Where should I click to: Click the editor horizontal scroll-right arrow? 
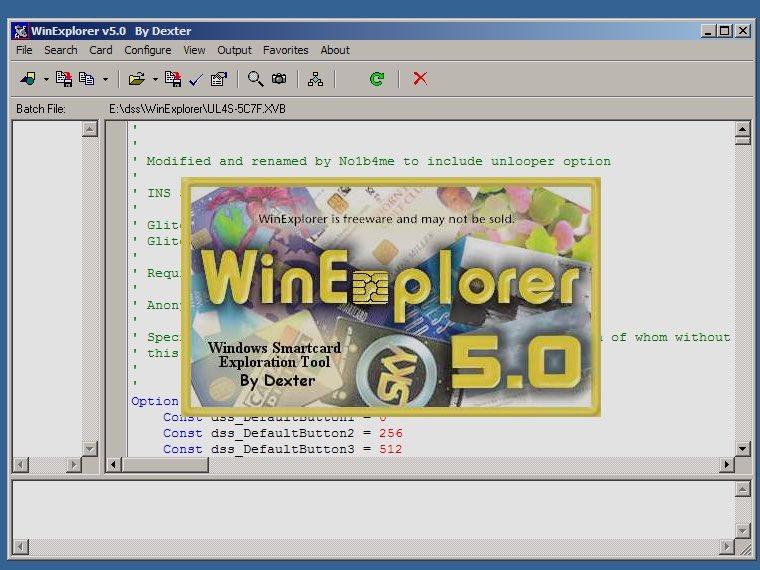pyautogui.click(x=726, y=465)
